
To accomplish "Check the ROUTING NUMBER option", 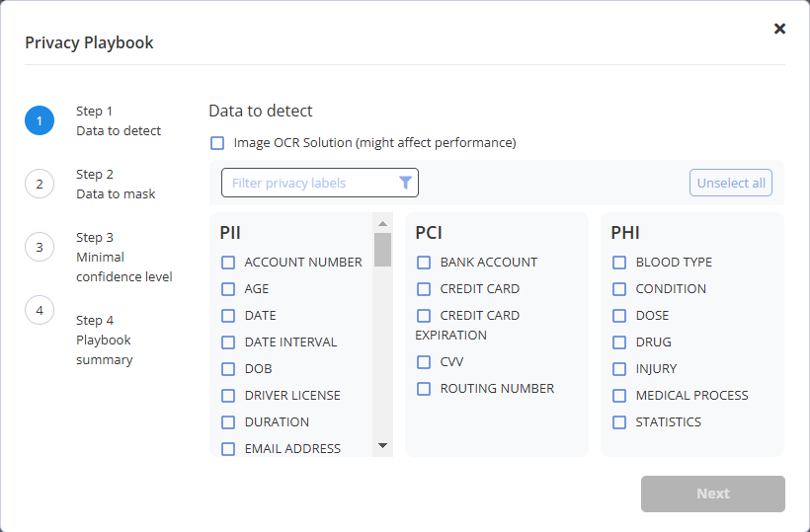I will tap(424, 389).
